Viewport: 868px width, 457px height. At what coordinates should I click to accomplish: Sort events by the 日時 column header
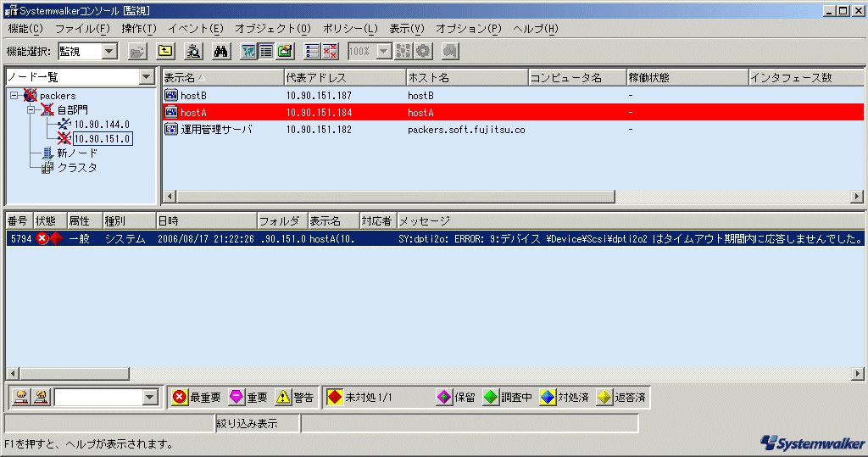tap(207, 221)
